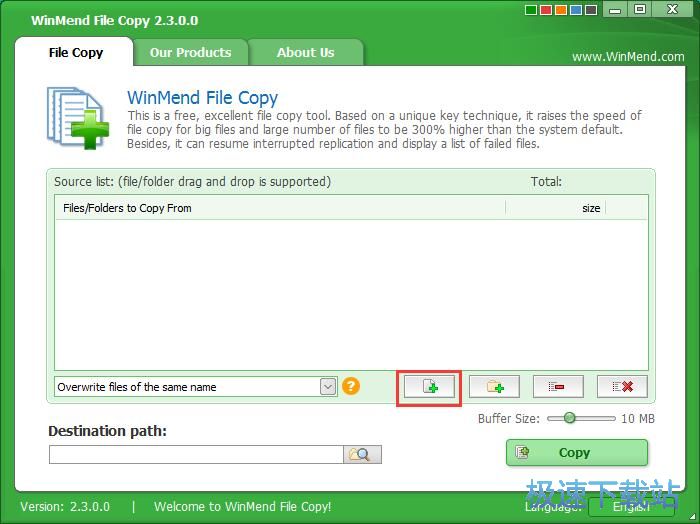Maximize the WinMend window
Viewport: 700px width, 524px height.
click(640, 9)
